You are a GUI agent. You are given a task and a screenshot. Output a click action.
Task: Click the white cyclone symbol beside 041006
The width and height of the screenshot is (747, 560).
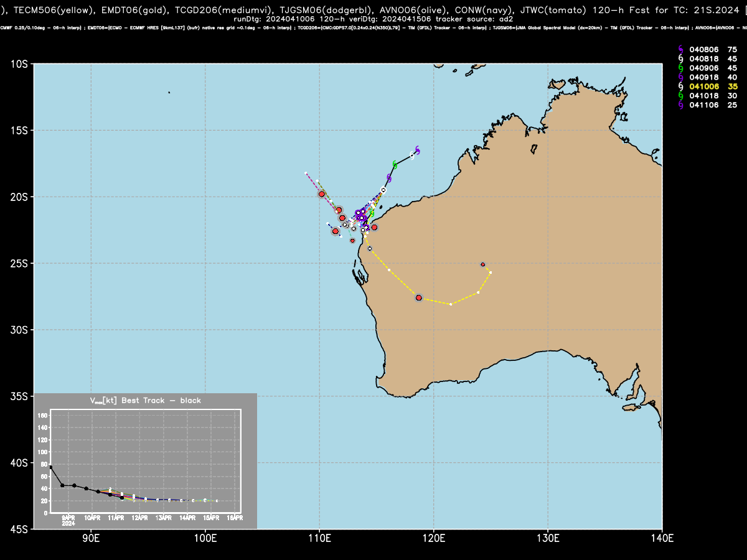680,86
